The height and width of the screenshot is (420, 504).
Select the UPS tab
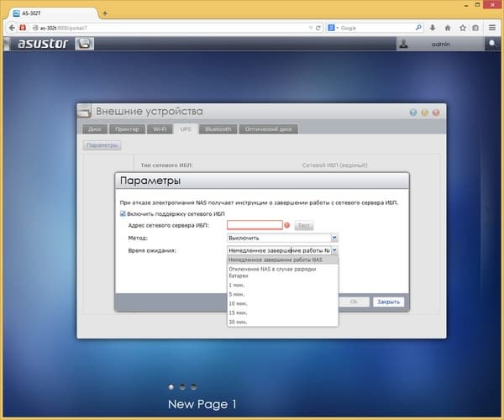click(x=186, y=129)
